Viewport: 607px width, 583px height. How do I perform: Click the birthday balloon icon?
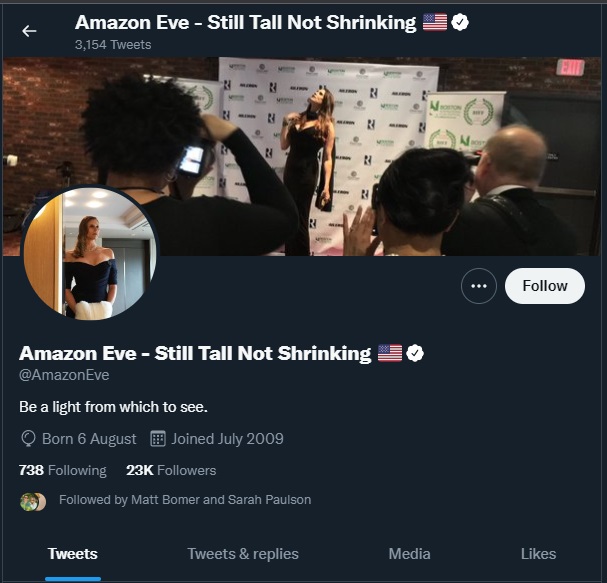pyautogui.click(x=28, y=439)
